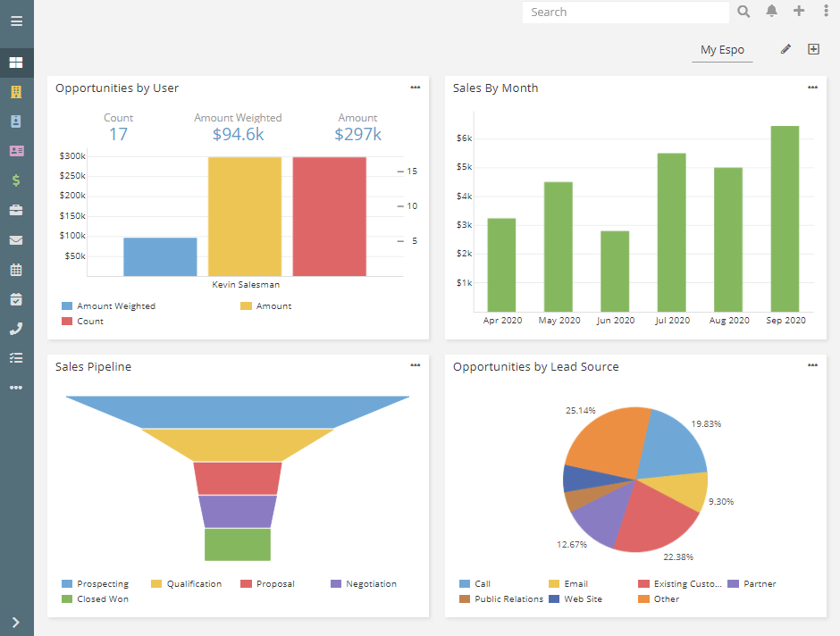This screenshot has width=840, height=636.
Task: Open Sales Pipeline dashlet options menu
Action: point(416,365)
